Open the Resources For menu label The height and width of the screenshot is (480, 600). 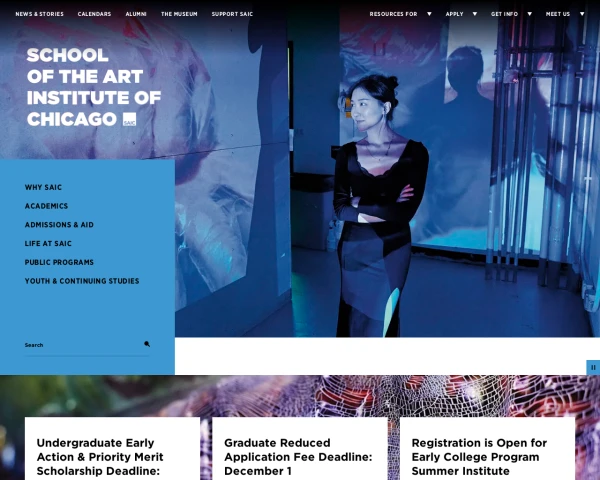(393, 14)
